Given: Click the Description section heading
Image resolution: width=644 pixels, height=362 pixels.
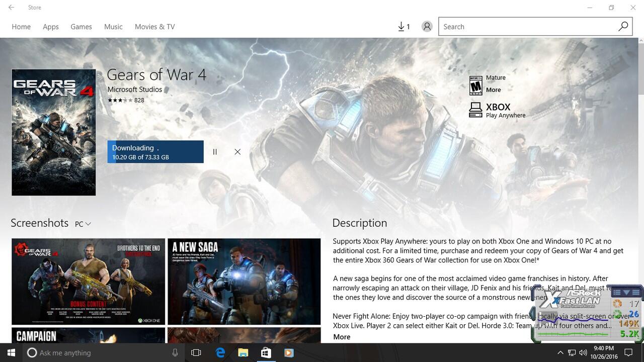Looking at the screenshot, I should (x=360, y=223).
